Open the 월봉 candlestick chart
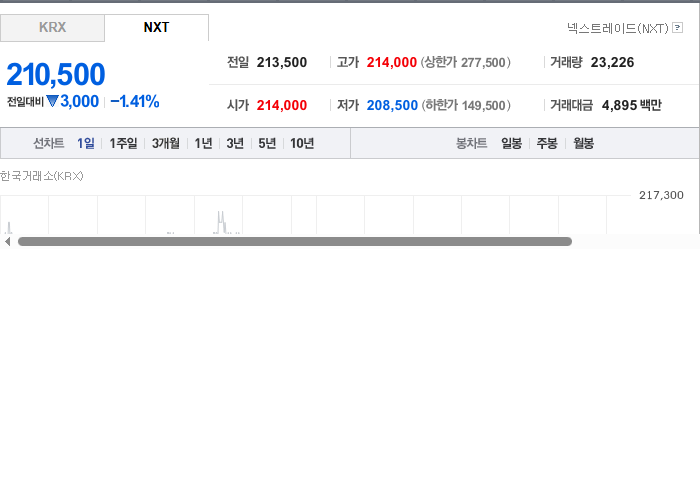This screenshot has width=700, height=490. point(583,143)
